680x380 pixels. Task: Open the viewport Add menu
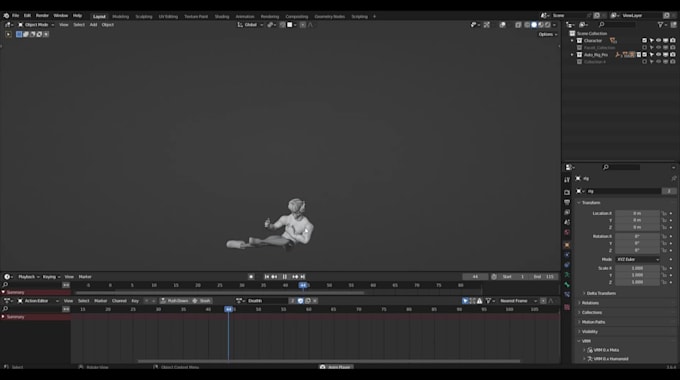tap(93, 25)
